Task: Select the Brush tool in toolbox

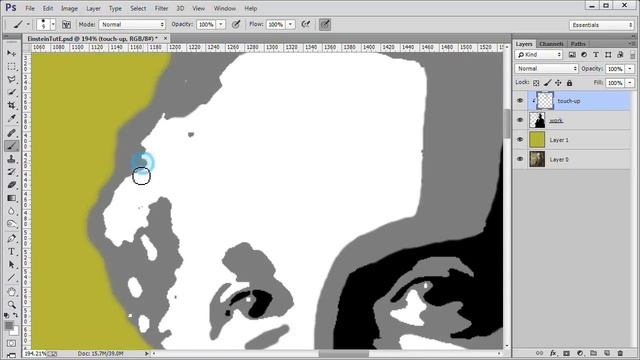Action: (x=11, y=146)
